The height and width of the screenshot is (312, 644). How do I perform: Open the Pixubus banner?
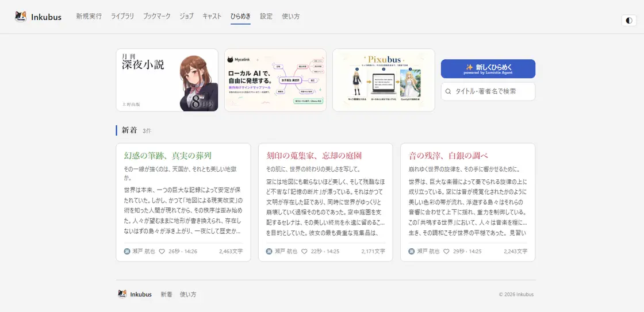[x=384, y=80]
